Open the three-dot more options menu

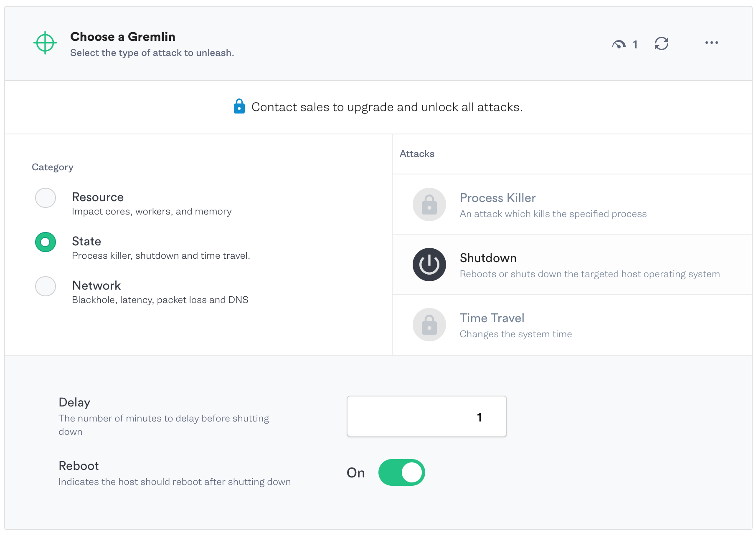[x=711, y=43]
